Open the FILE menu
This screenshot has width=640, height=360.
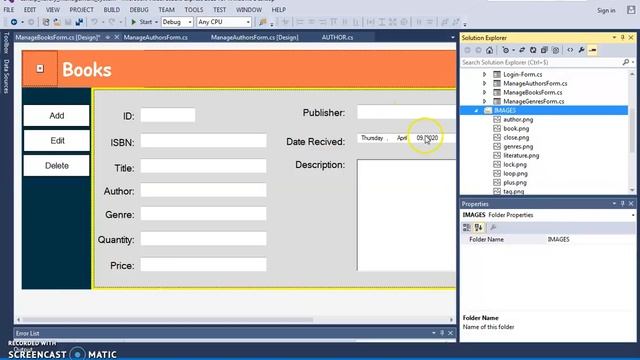(x=9, y=10)
